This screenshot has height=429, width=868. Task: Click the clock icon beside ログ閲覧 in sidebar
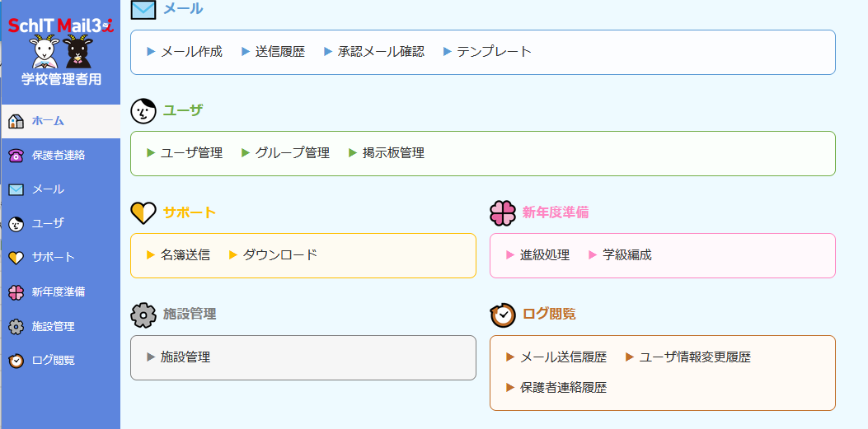[x=16, y=361]
